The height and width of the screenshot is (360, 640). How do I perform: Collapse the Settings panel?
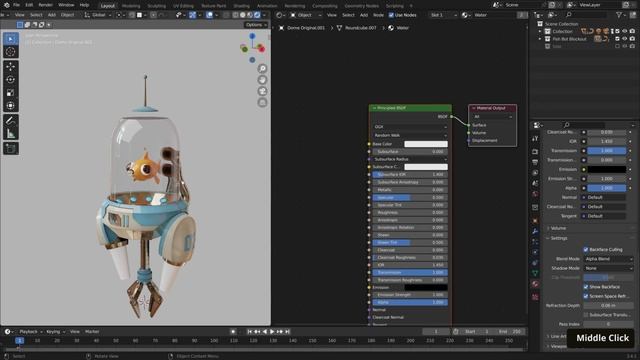coord(558,238)
